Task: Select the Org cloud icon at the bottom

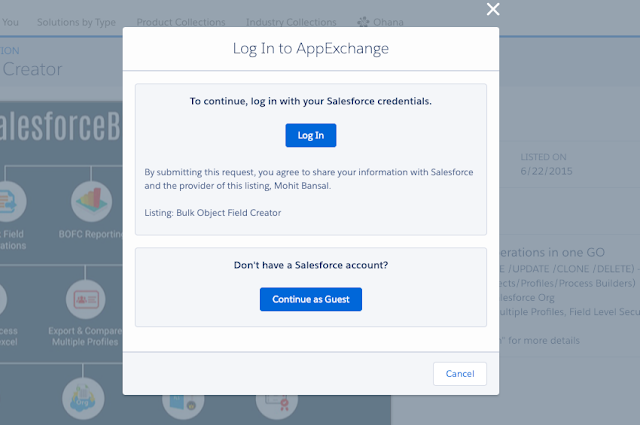Action: [83, 398]
